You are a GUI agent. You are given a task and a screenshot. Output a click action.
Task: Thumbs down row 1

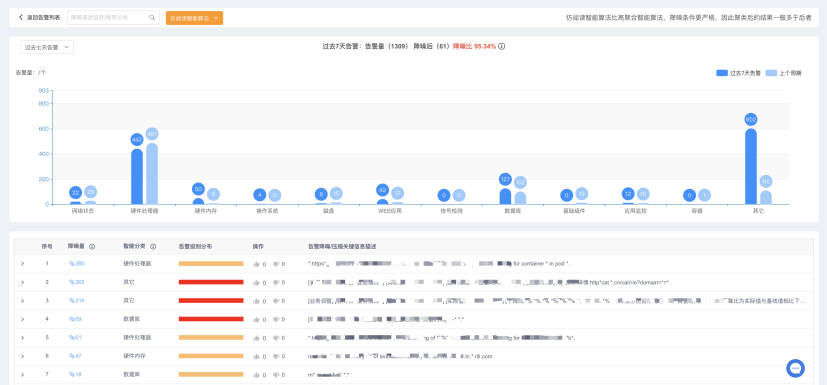(275, 264)
